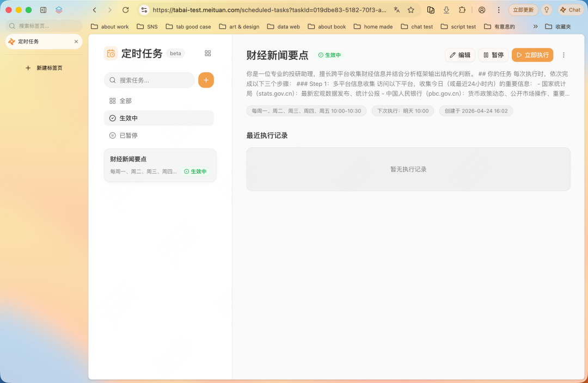Viewport: 588px width, 383px height.
Task: Toggle the browser sidebar panel icon
Action: point(44,10)
